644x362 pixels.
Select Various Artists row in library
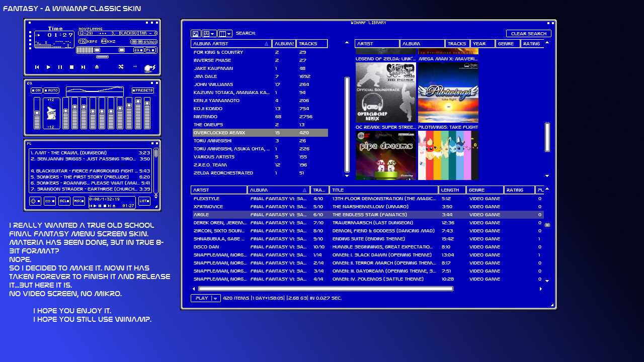pos(260,157)
